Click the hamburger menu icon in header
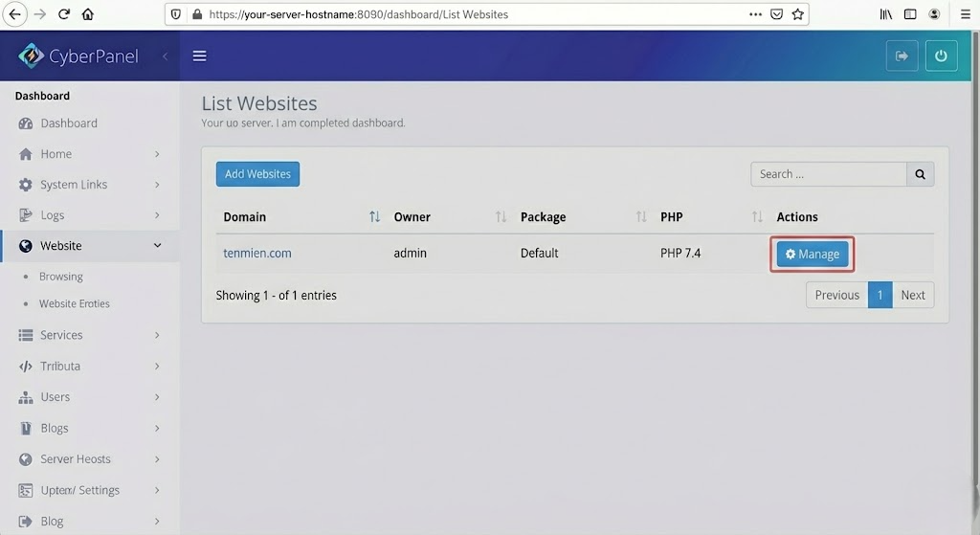This screenshot has width=980, height=535. pyautogui.click(x=199, y=56)
